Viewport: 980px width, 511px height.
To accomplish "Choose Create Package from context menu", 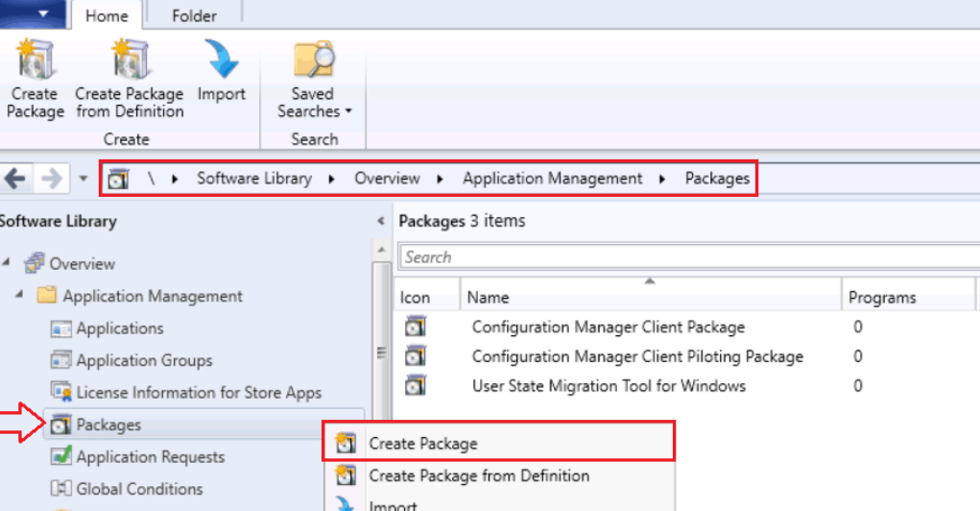I will [x=499, y=443].
